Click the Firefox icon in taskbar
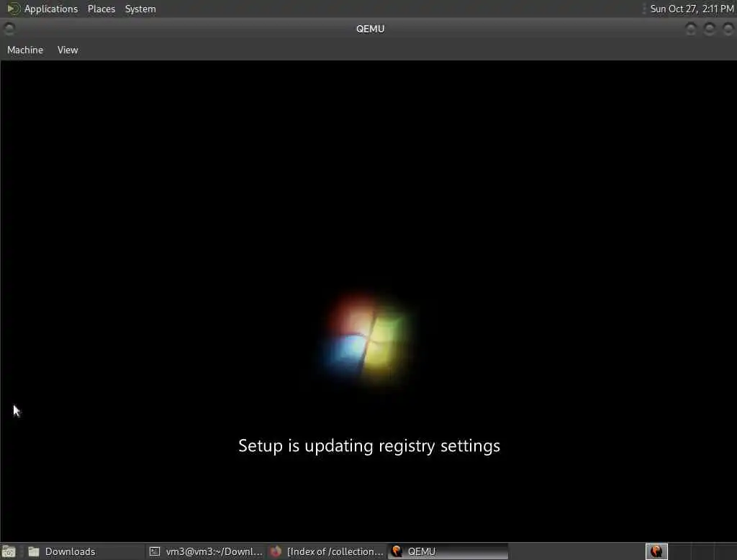 click(276, 551)
